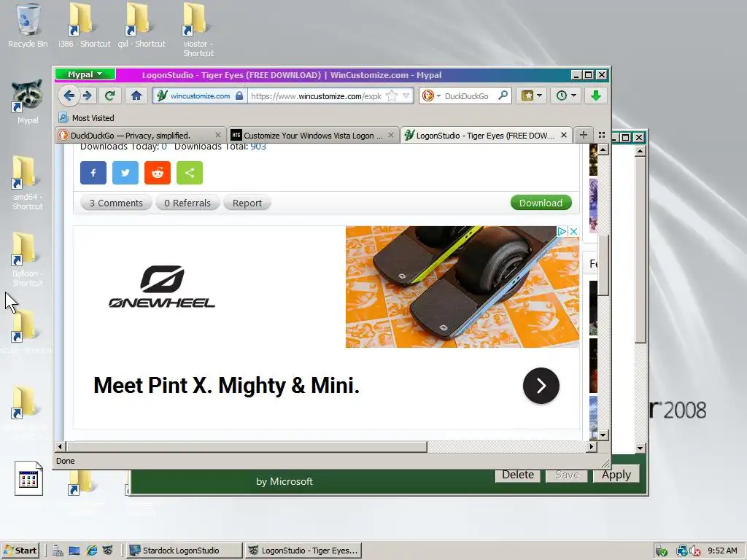
Task: Expand the URL history dropdown arrow
Action: [x=406, y=96]
